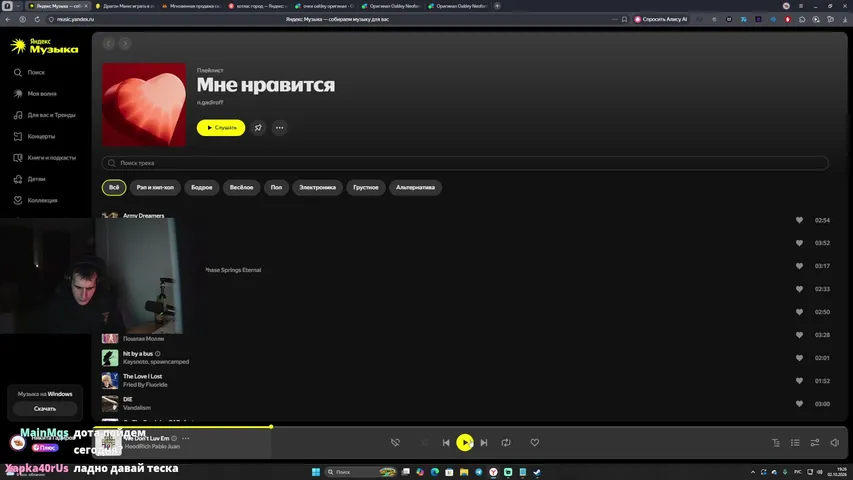The height and width of the screenshot is (480, 853).
Task: Seek using the yellow playback progress bar
Action: click(182, 427)
